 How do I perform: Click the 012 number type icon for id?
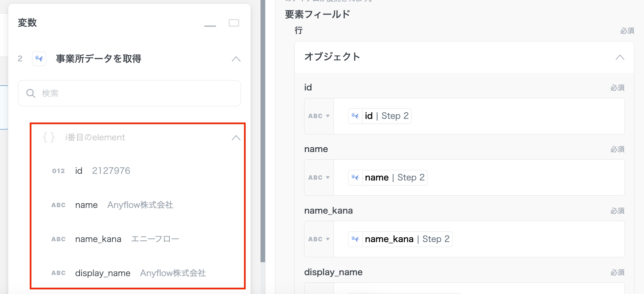[58, 171]
